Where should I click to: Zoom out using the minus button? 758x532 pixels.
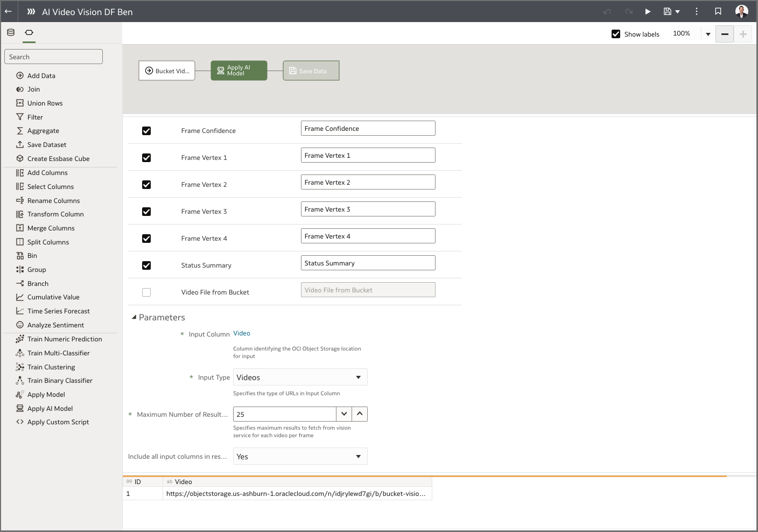click(724, 33)
